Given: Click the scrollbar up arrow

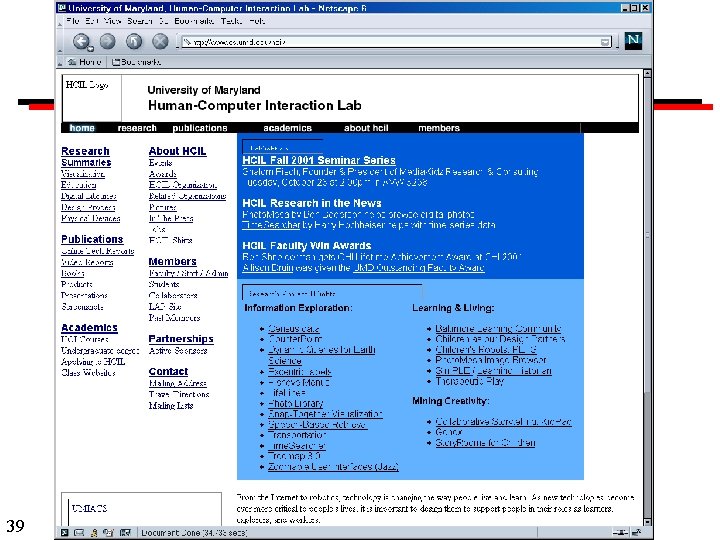Looking at the screenshot, I should click(x=647, y=73).
